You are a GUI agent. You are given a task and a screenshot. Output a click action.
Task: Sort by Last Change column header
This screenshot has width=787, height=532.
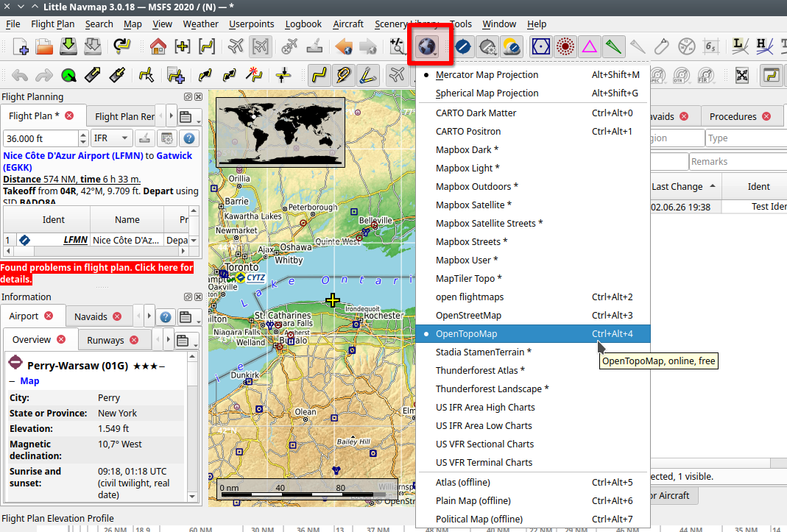pyautogui.click(x=685, y=187)
